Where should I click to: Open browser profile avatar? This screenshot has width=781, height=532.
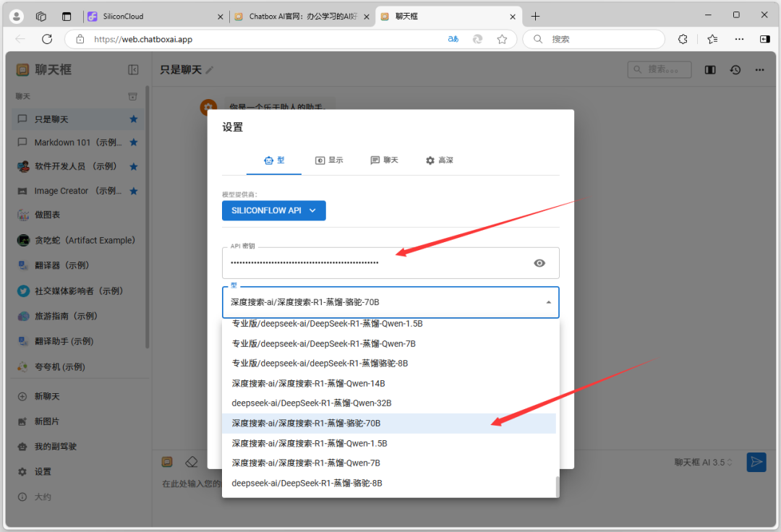pos(17,17)
